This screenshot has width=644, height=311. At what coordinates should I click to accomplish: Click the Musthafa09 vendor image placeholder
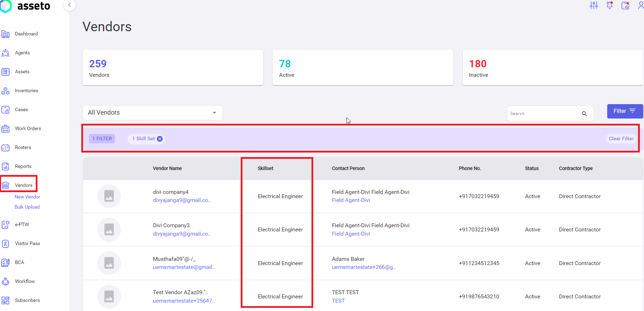[x=109, y=263]
